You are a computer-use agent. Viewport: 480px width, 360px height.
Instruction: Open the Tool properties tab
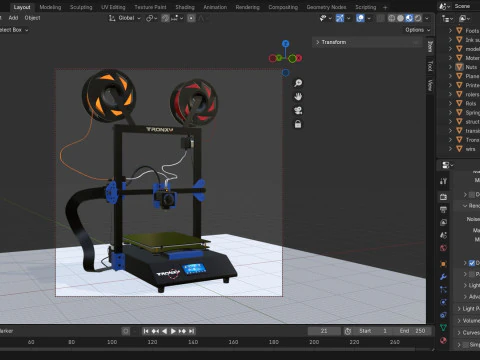(443, 181)
